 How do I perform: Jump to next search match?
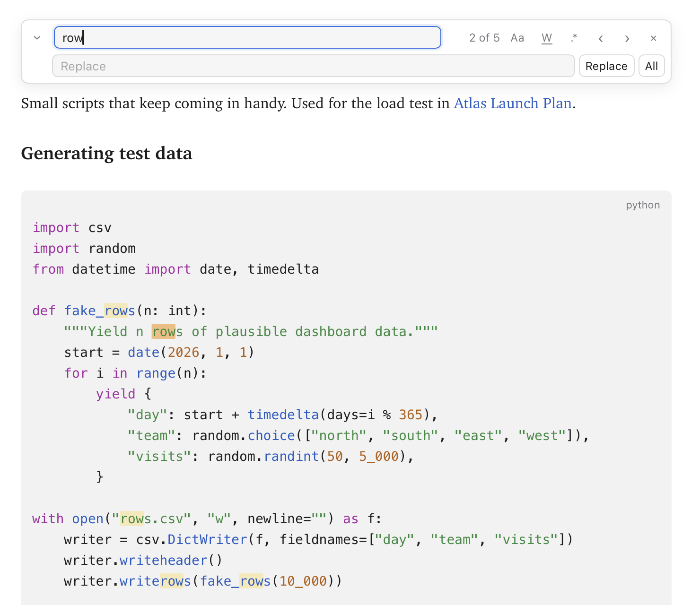627,38
